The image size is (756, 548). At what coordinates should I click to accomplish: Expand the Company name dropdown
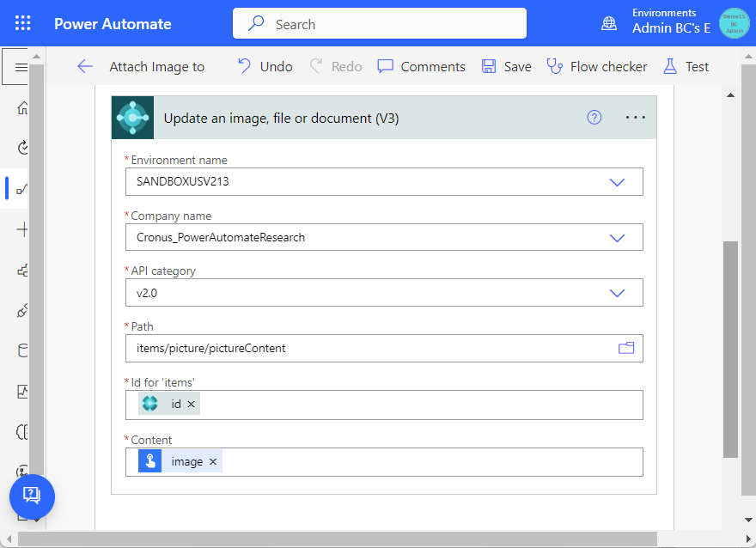[x=617, y=238]
